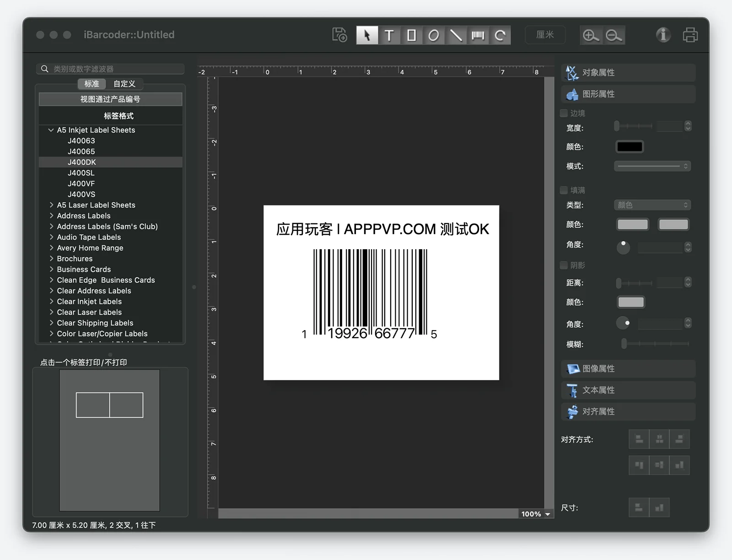Open the 图像属性 panel
Screen dimensions: 732x560
628,368
